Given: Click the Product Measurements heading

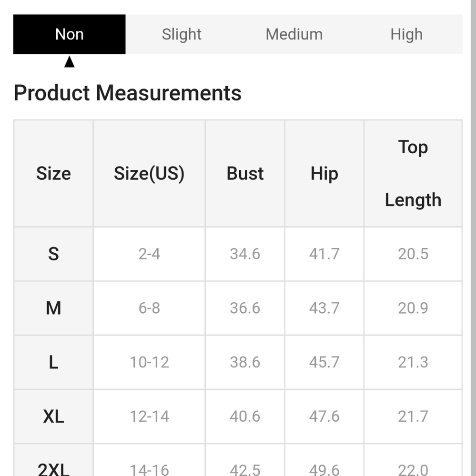Looking at the screenshot, I should point(128,93).
